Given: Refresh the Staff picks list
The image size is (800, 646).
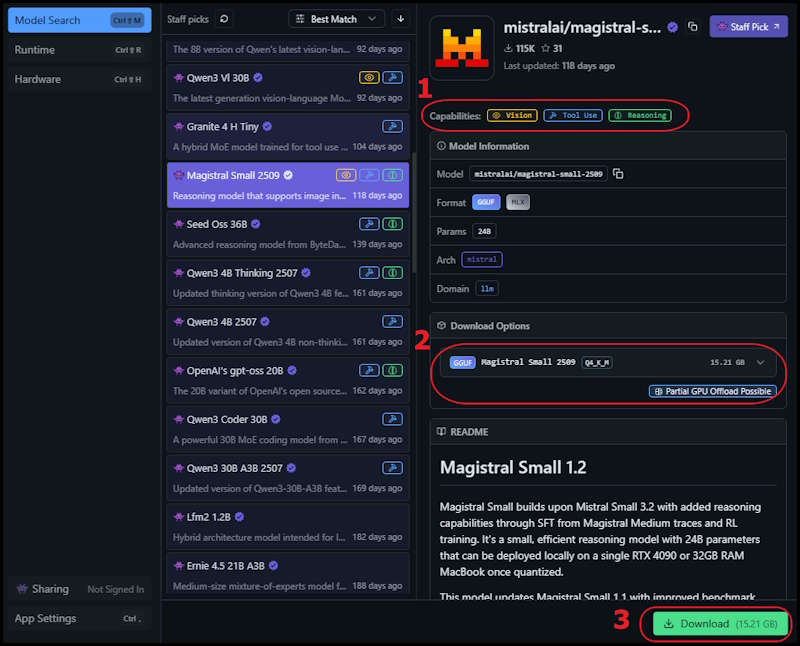Looking at the screenshot, I should tap(224, 19).
